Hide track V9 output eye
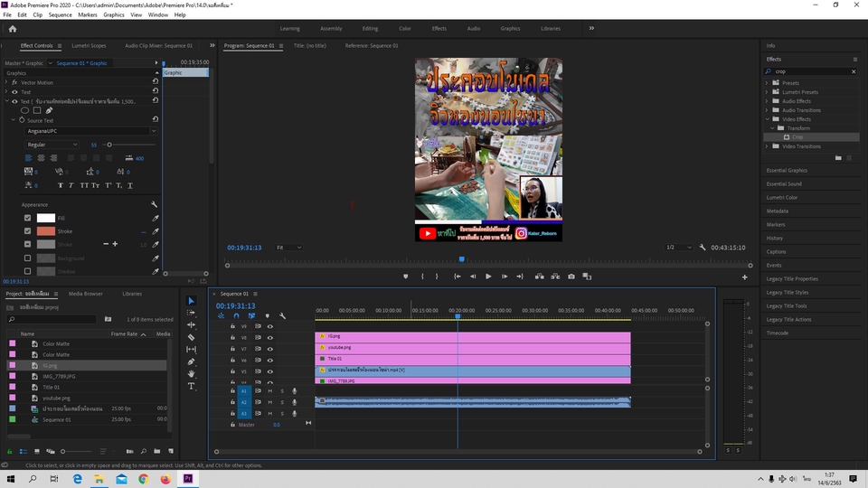The height and width of the screenshot is (488, 868). tap(270, 326)
